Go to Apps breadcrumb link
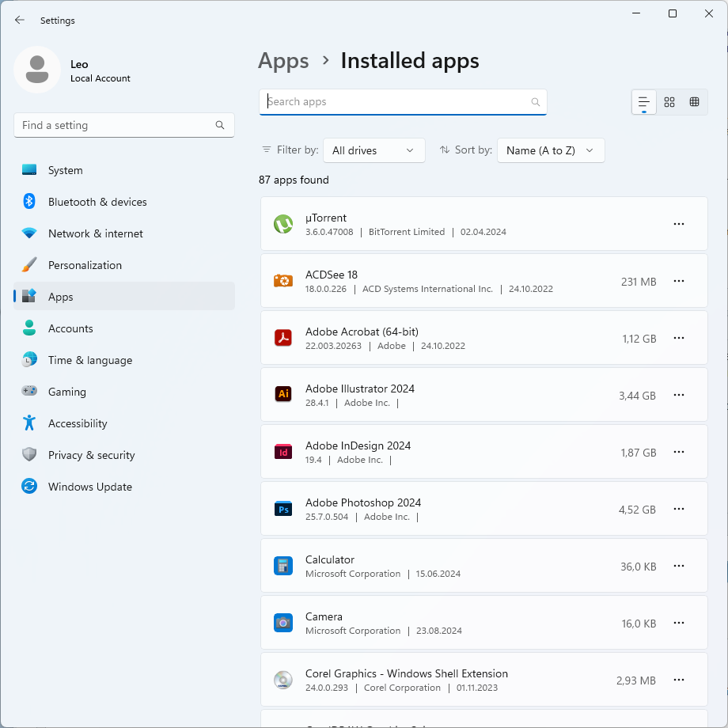Screen dimensions: 728x728 point(283,61)
